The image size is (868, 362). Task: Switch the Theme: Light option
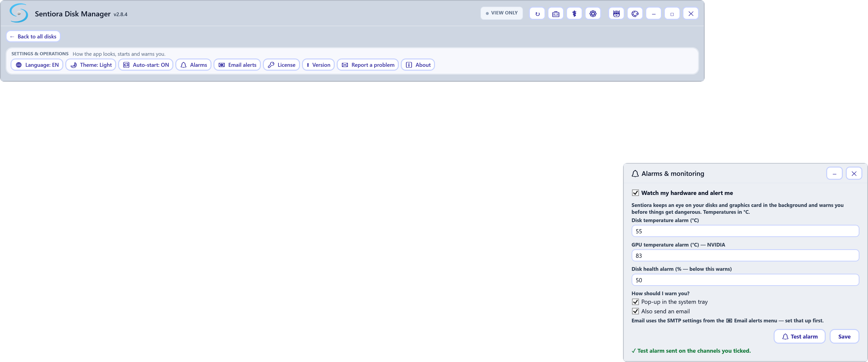tap(91, 65)
